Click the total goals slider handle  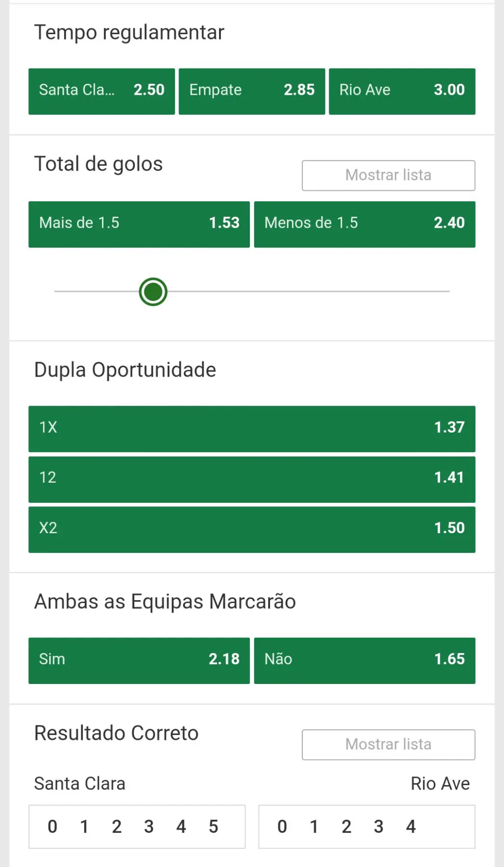(153, 292)
